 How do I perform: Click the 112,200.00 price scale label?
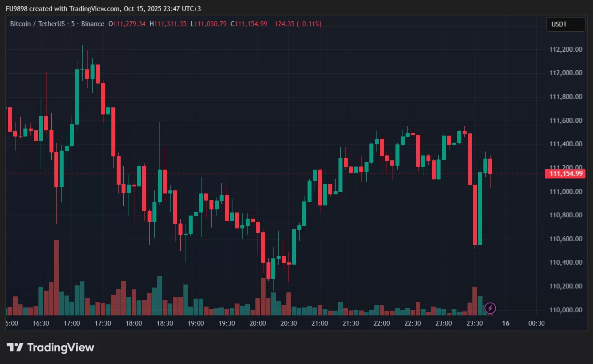tap(566, 49)
